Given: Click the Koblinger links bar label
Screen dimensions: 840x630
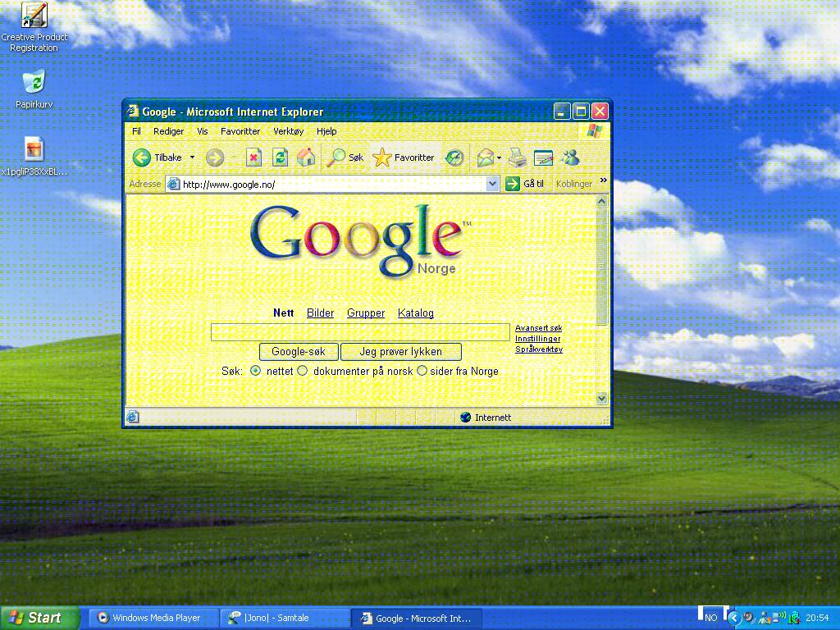Looking at the screenshot, I should (573, 184).
